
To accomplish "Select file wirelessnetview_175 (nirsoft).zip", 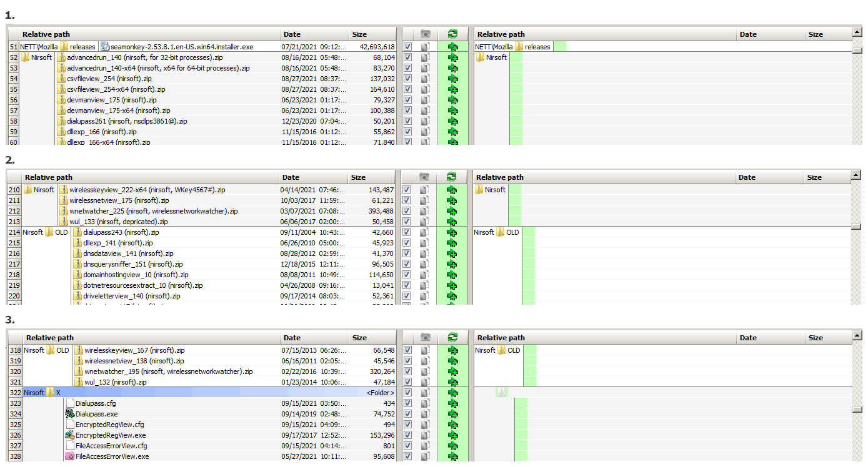I will click(x=119, y=200).
